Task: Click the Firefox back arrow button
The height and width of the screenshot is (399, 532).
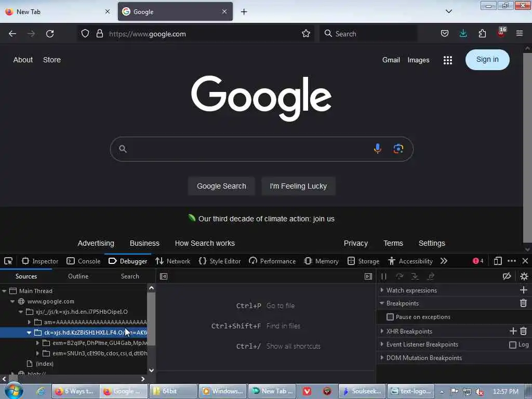Action: (x=12, y=34)
